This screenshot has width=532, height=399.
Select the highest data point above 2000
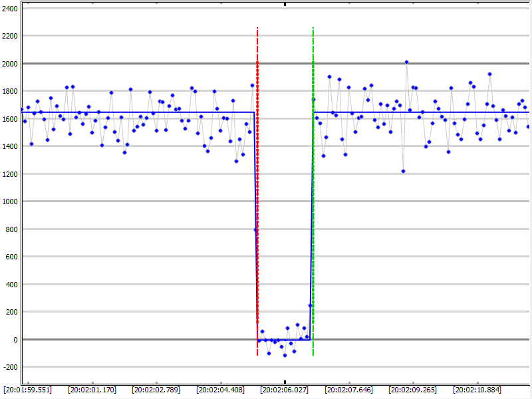click(x=406, y=62)
